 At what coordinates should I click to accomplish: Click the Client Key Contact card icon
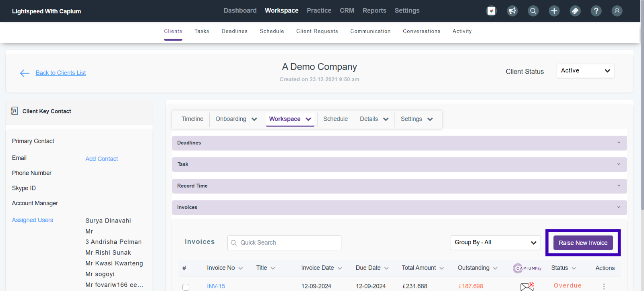pos(14,111)
